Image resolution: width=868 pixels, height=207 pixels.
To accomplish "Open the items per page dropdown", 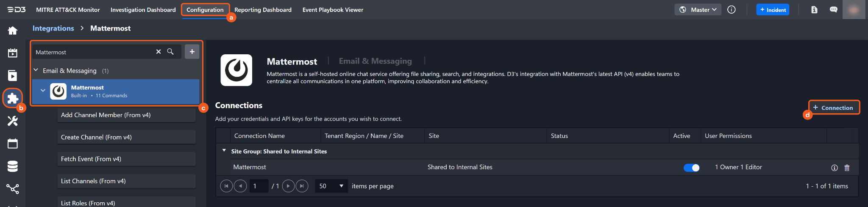I will pos(331,186).
